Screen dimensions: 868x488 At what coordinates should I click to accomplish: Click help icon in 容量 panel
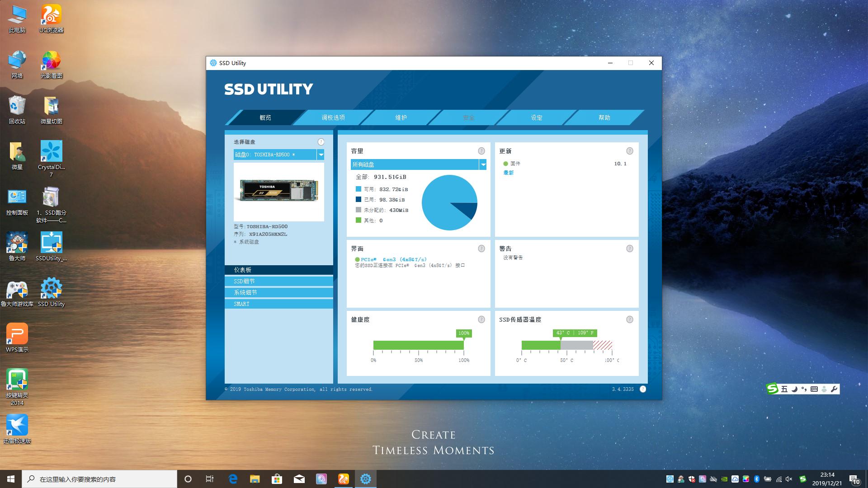481,151
